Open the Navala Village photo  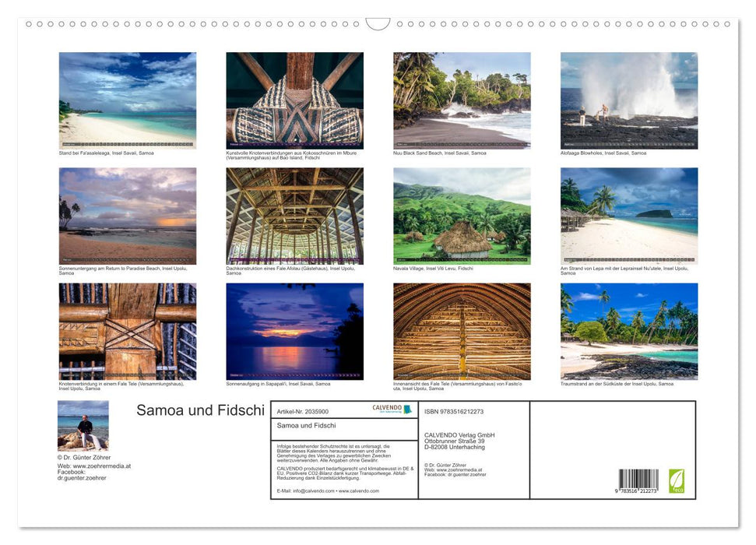pos(462,216)
